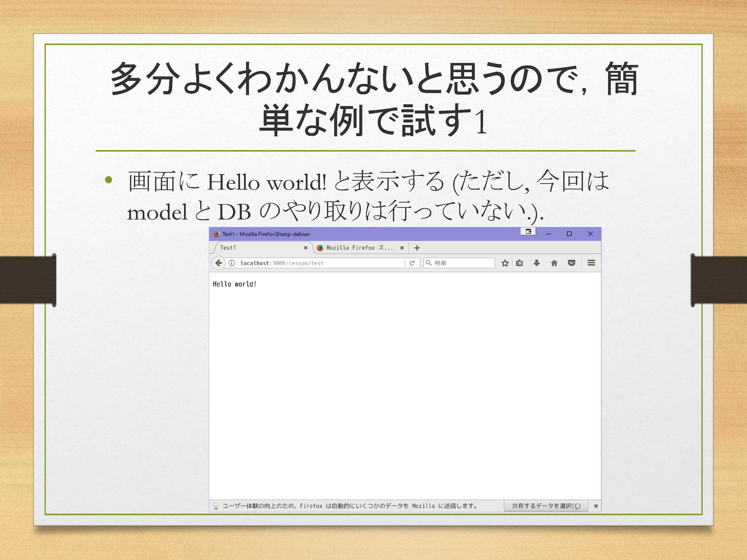Show bookmarks list icon in the toolbar

[519, 263]
